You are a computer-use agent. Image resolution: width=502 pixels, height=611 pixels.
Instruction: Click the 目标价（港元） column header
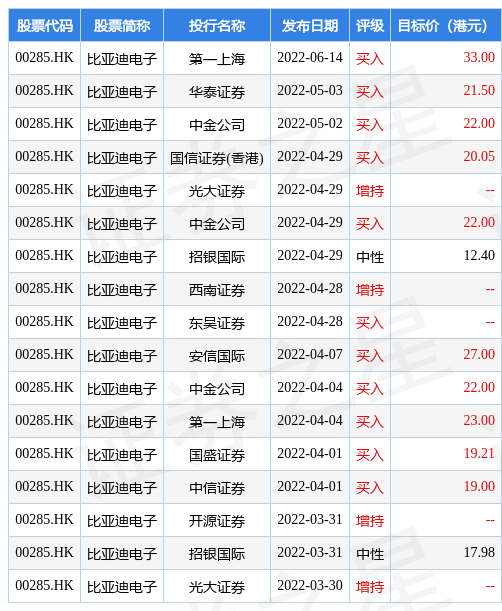(x=446, y=26)
